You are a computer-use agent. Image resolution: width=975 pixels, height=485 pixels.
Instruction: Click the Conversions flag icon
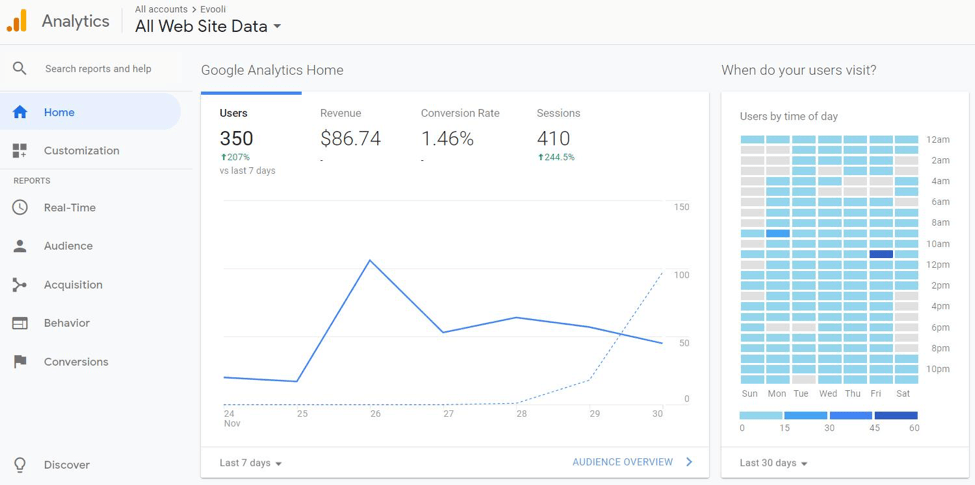pyautogui.click(x=20, y=362)
